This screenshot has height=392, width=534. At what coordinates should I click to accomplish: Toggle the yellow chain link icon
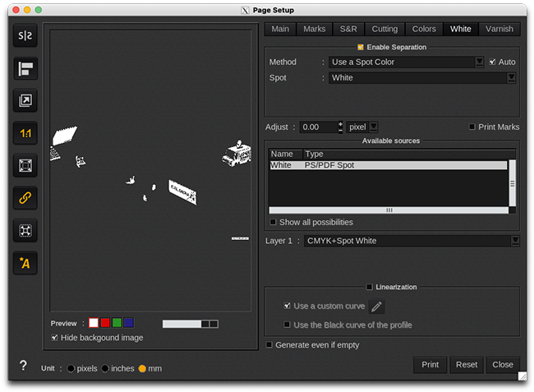pyautogui.click(x=25, y=198)
